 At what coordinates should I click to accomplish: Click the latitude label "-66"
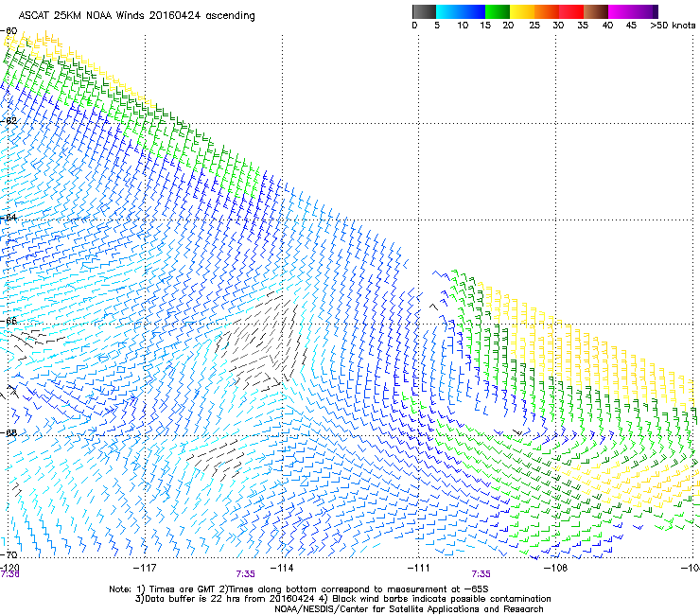pos(9,321)
